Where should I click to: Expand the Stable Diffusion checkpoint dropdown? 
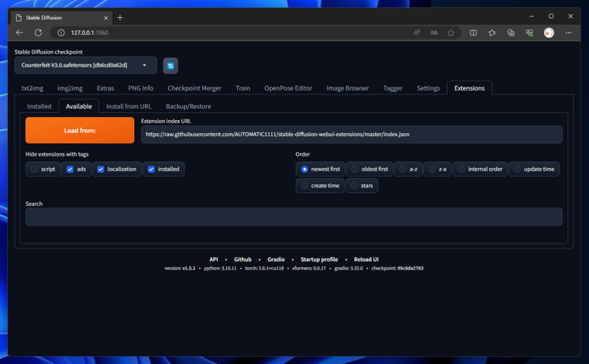pyautogui.click(x=86, y=65)
